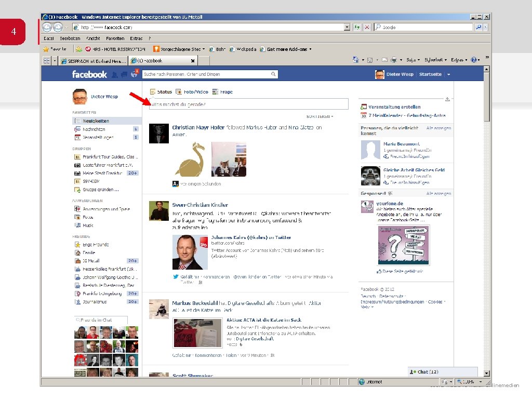This screenshot has width=532, height=399.
Task: Open the quick tabs grid icon
Action: click(x=47, y=61)
